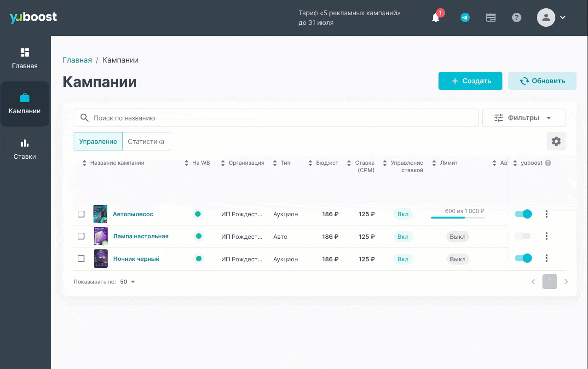Click page number 1 button
588x369 pixels.
pyautogui.click(x=550, y=282)
